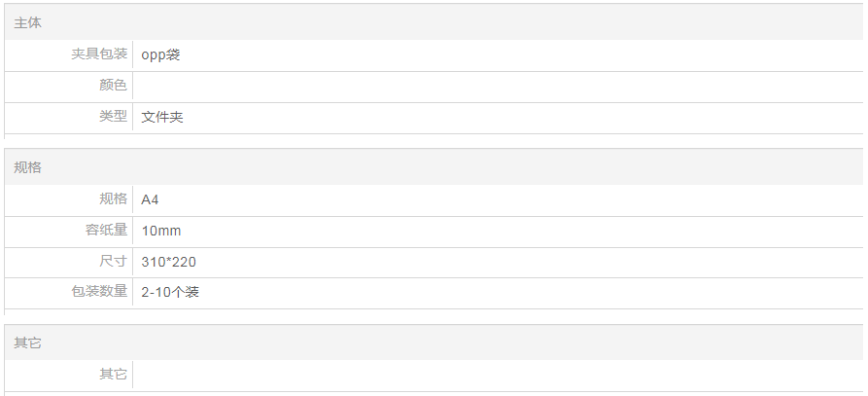Select the 颜色 row label

point(114,86)
